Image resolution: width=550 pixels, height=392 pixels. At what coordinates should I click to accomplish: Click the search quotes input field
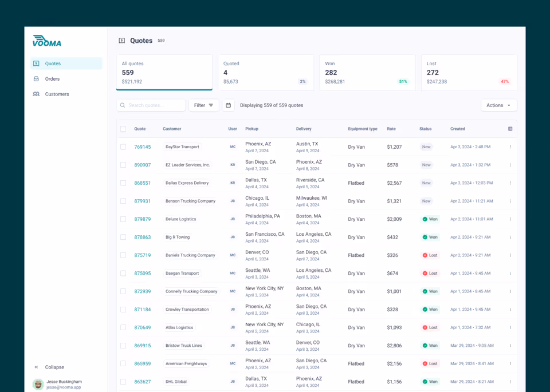(x=152, y=105)
